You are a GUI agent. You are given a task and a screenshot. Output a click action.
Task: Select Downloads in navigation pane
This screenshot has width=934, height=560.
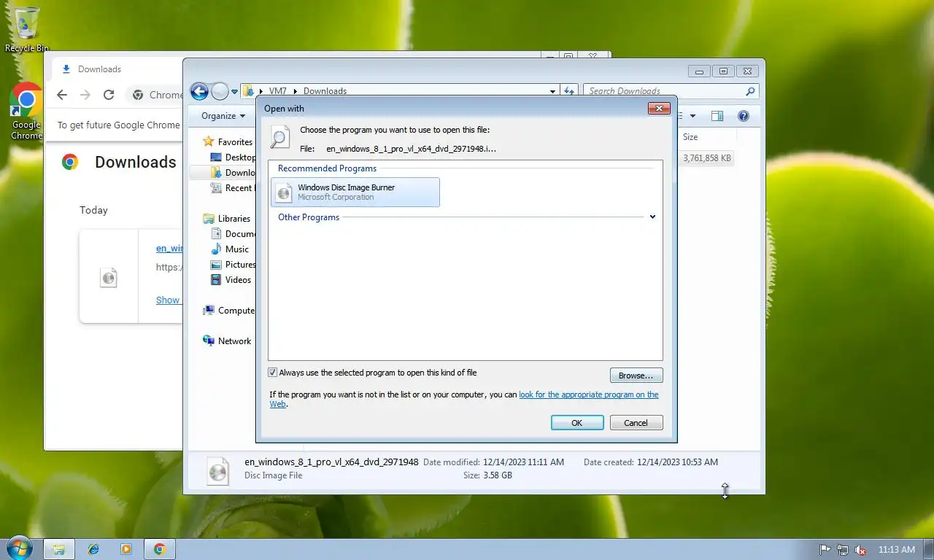(233, 173)
